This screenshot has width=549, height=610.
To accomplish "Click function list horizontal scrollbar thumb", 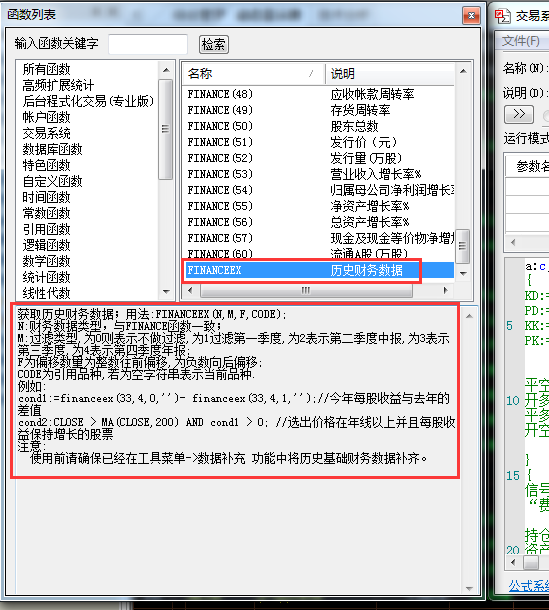I will 306,290.
